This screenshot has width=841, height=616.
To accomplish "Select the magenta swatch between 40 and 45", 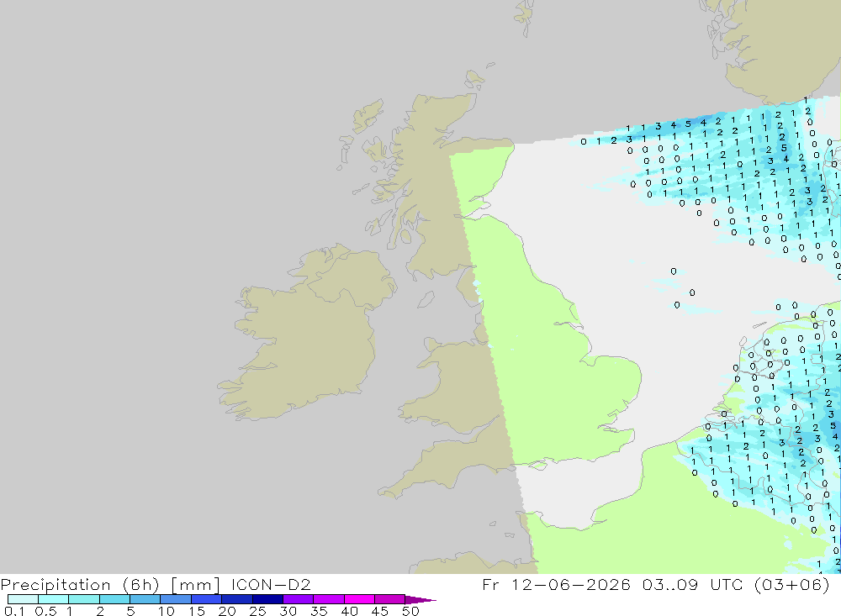I will tap(359, 599).
